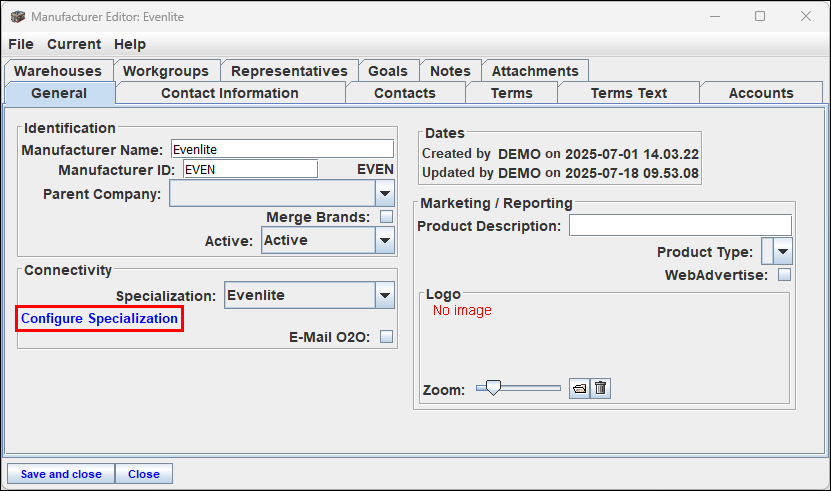Expand the Parent Company dropdown

click(x=385, y=194)
